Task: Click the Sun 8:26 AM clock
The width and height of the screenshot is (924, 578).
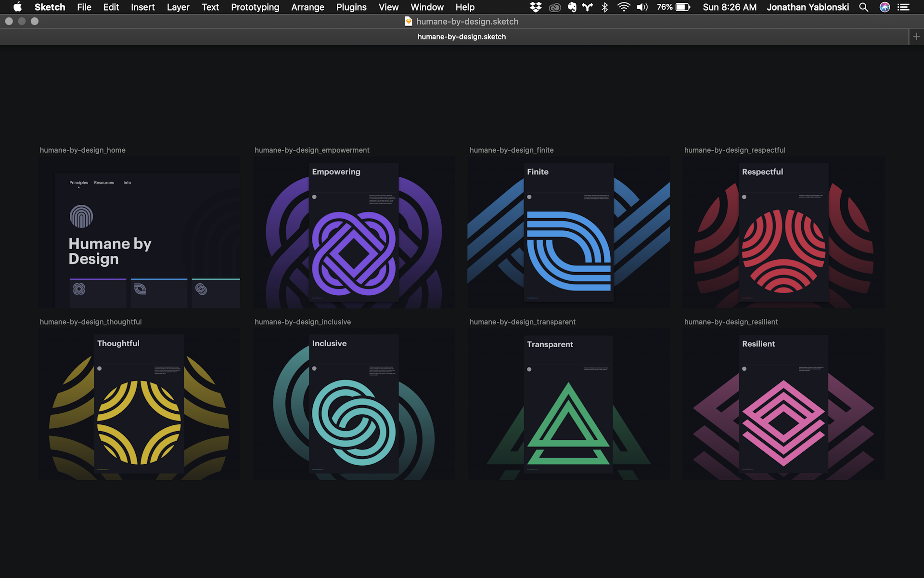Action: 730,7
